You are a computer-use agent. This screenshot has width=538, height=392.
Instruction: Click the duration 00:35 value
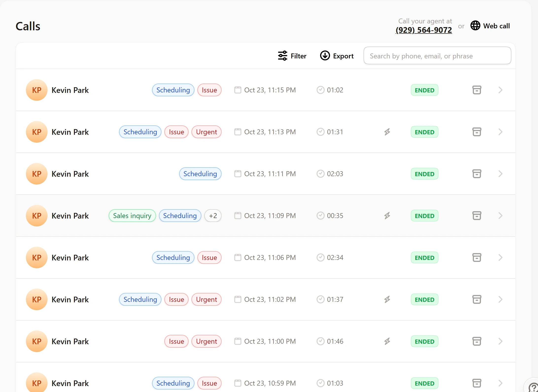click(x=335, y=216)
